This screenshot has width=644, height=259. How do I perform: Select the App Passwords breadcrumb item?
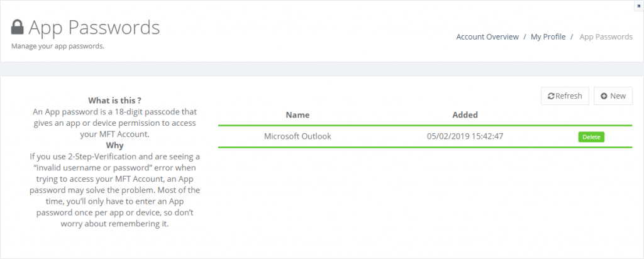[x=606, y=37]
